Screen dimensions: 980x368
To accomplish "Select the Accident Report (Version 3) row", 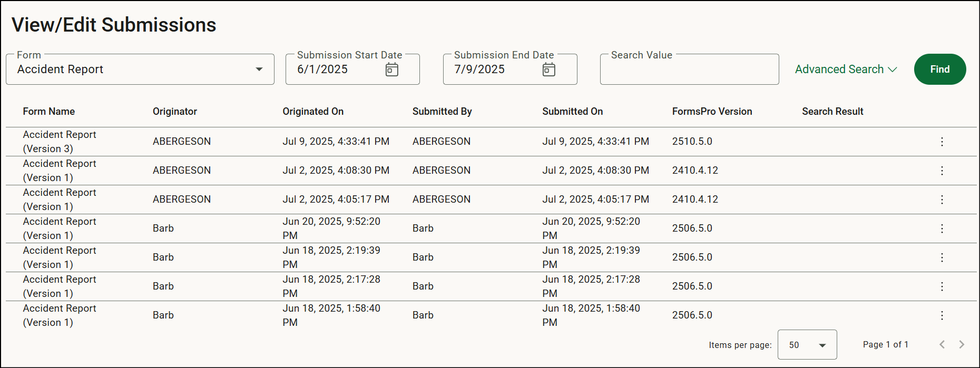I will [x=491, y=142].
